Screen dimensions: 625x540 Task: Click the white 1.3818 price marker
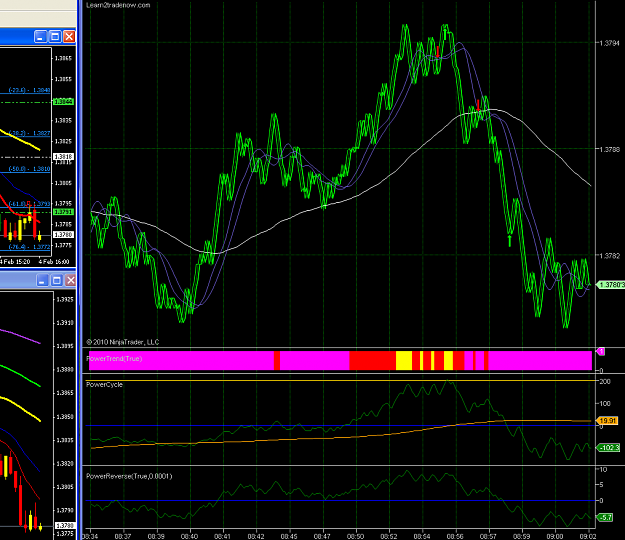(x=63, y=157)
